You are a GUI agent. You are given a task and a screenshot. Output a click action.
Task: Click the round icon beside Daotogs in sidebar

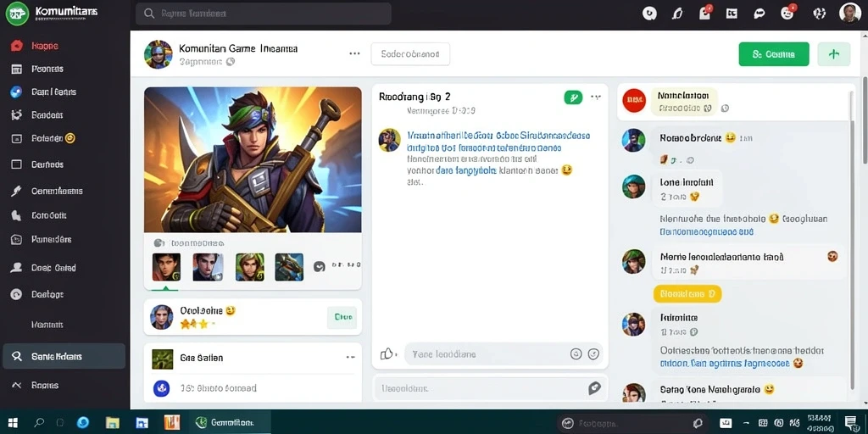click(17, 294)
